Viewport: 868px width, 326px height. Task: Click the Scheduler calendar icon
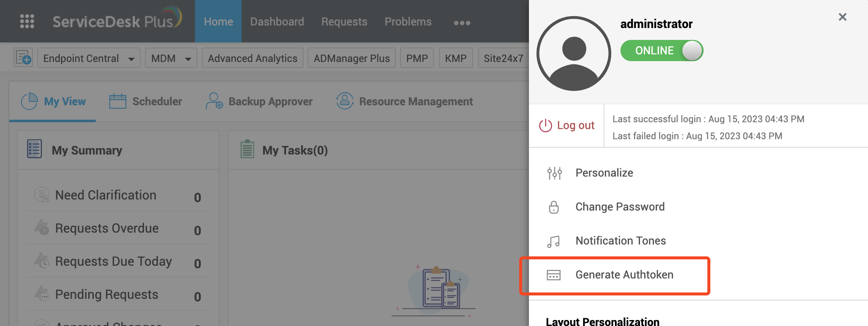coord(118,101)
